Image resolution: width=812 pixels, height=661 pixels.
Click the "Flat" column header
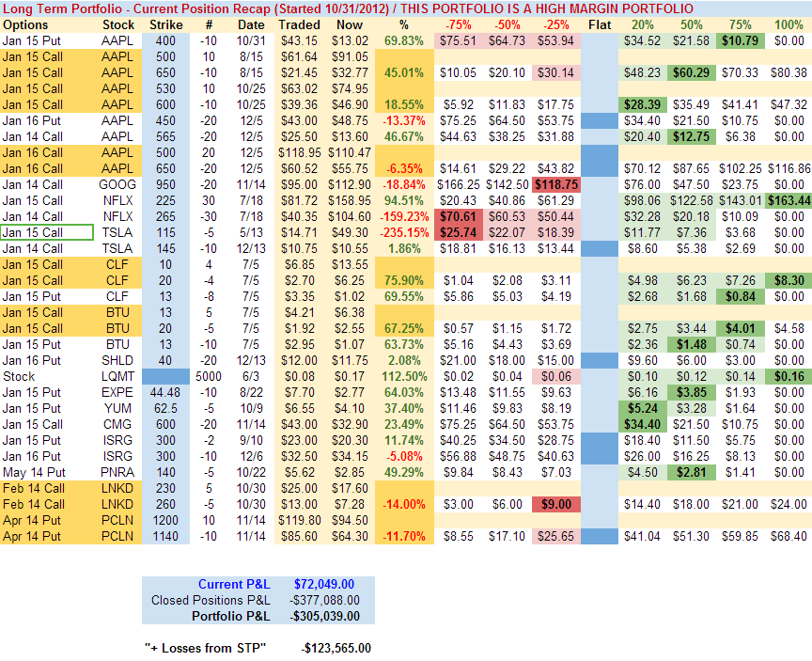pos(598,24)
